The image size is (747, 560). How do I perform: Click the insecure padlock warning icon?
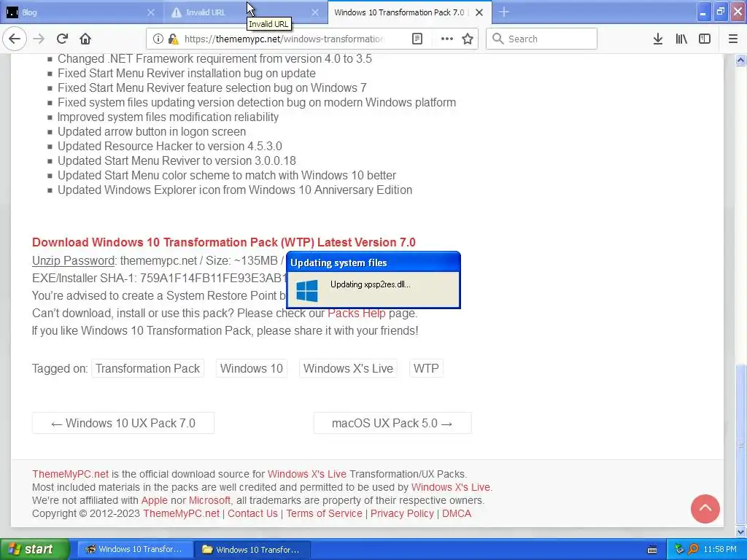point(174,39)
